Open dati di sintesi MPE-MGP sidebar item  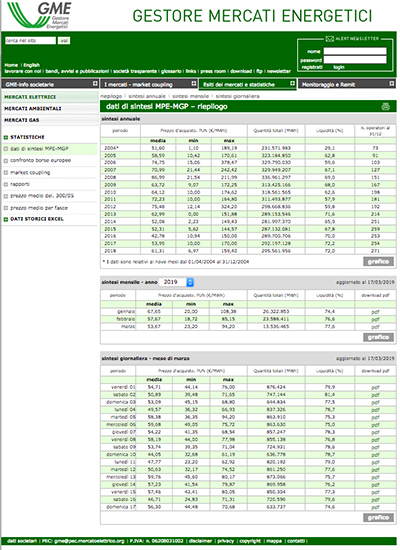click(39, 149)
